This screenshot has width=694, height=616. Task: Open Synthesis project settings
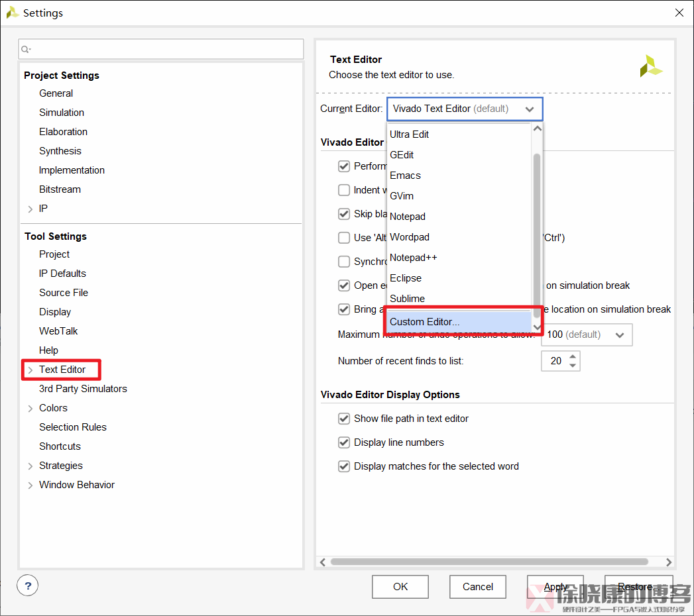(x=60, y=151)
